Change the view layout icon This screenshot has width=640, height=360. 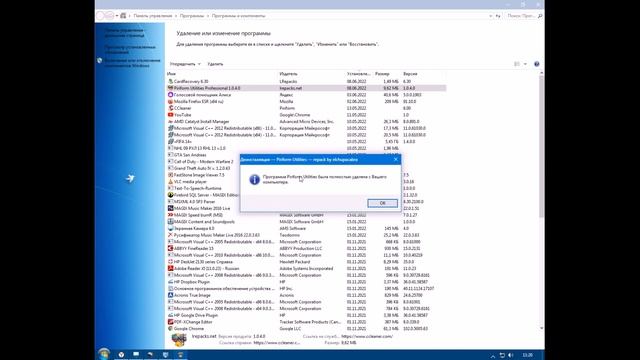click(517, 64)
